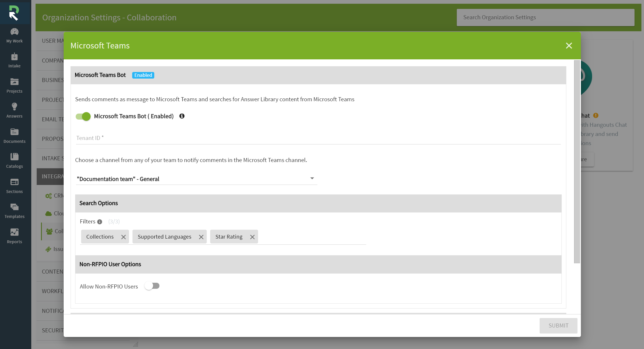This screenshot has height=349, width=644.
Task: Click the Cloud storage icon
Action: point(48,214)
